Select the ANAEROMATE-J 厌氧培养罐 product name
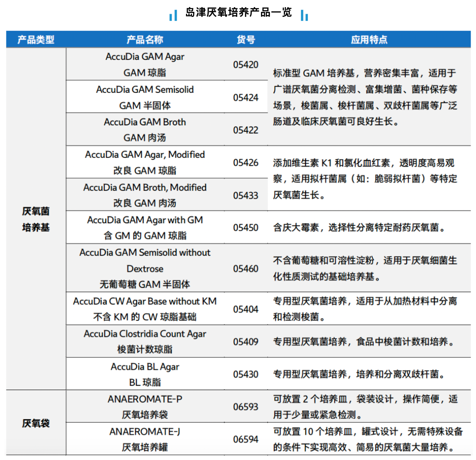The width and height of the screenshot is (476, 460). point(145,439)
